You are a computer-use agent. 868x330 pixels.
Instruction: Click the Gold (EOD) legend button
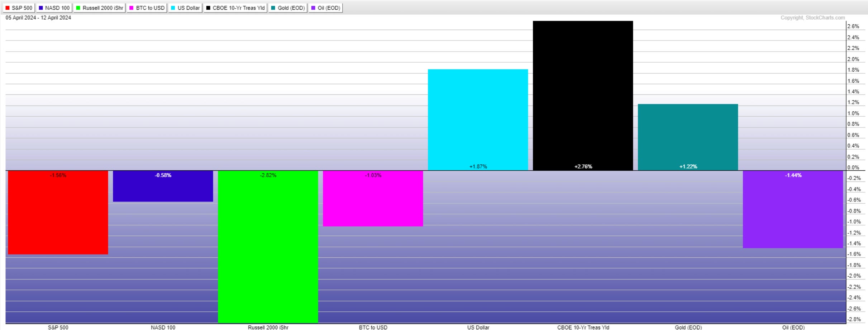(x=288, y=8)
